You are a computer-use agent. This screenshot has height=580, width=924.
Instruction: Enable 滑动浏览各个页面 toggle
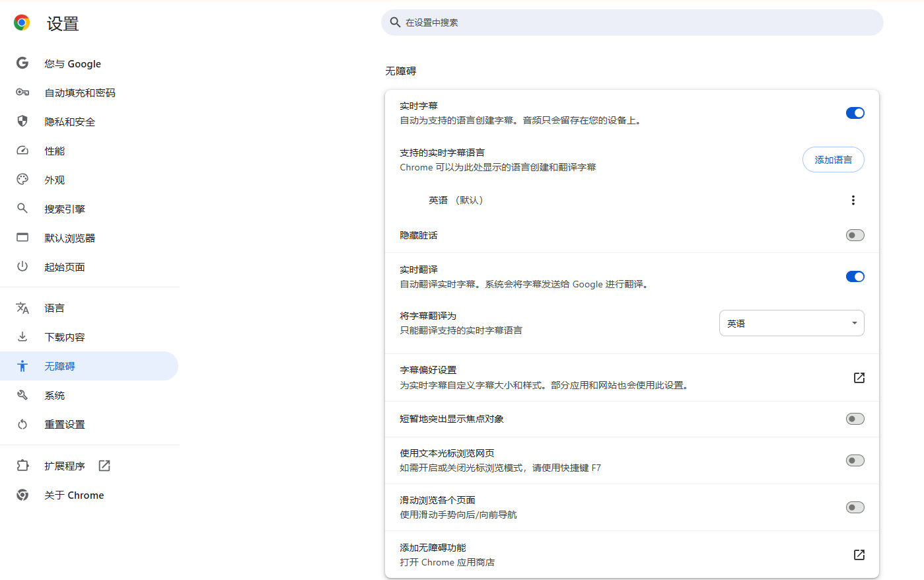(855, 507)
